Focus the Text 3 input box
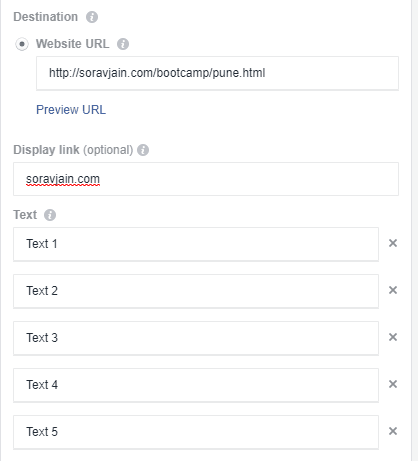 (x=196, y=338)
